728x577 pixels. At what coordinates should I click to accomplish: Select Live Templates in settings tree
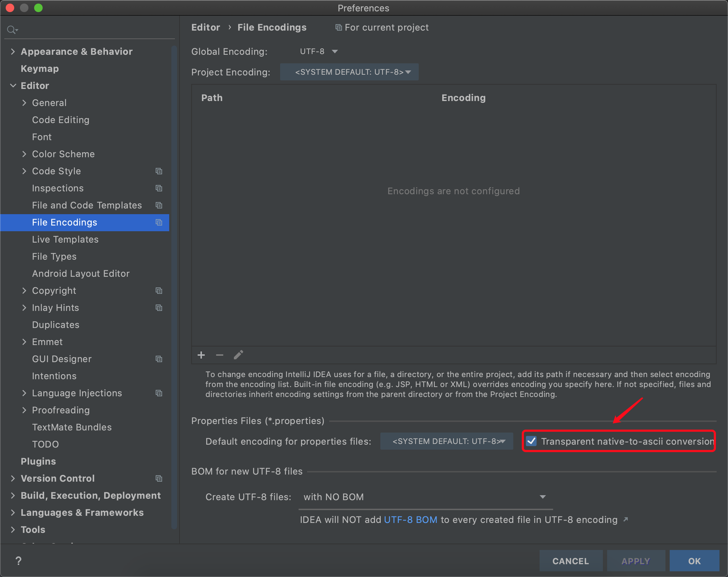(x=65, y=239)
